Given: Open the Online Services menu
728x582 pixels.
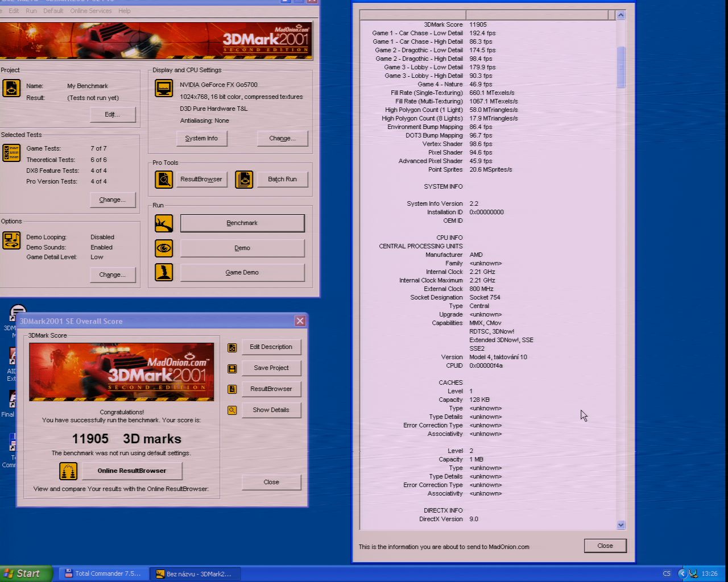Looking at the screenshot, I should point(91,11).
